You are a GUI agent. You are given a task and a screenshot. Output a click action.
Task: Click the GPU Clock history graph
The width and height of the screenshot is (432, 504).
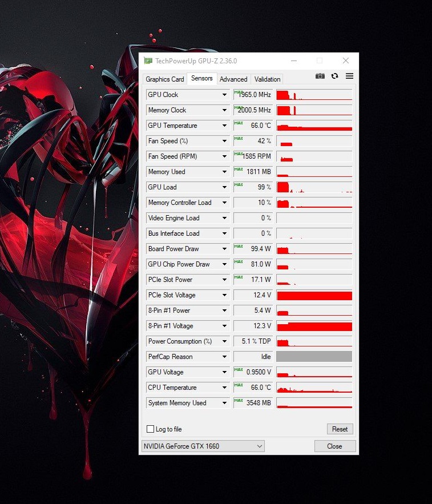pyautogui.click(x=314, y=95)
